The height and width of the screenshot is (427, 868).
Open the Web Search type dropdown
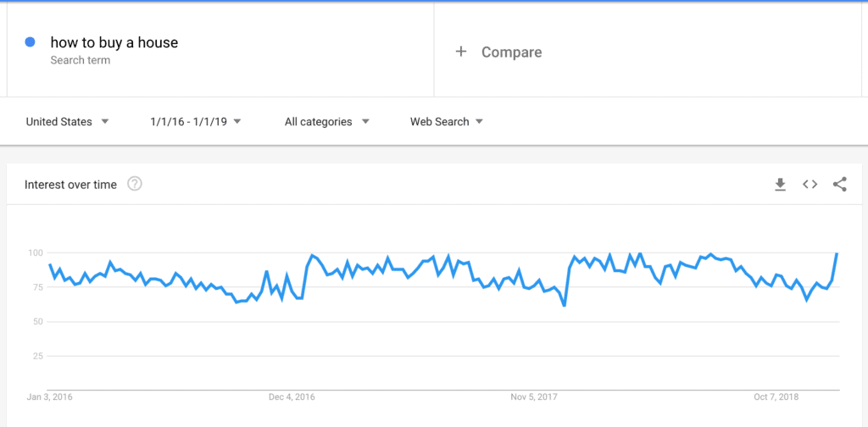pos(447,122)
